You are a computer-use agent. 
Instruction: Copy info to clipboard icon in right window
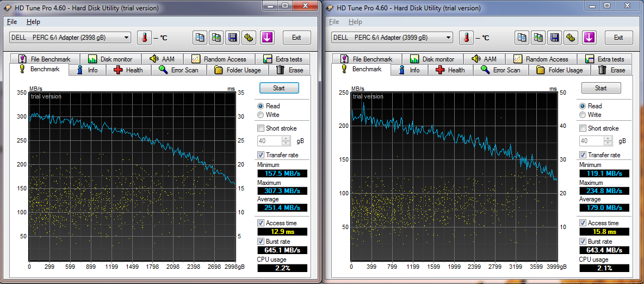point(522,38)
